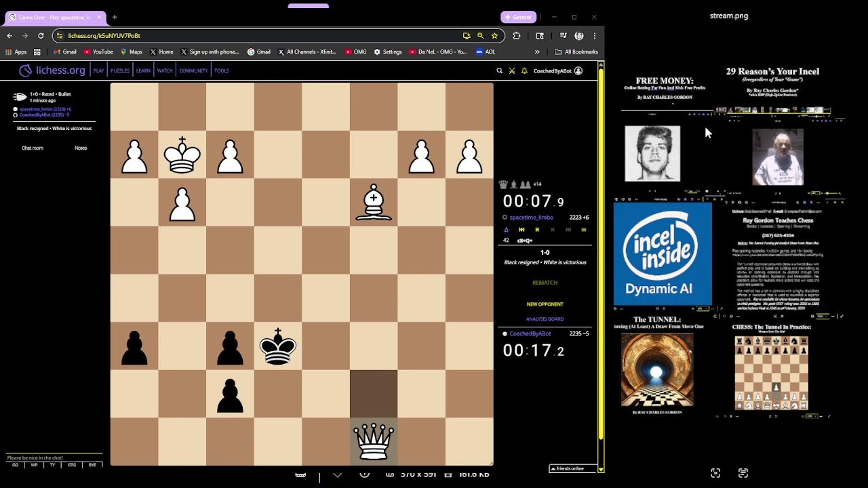This screenshot has width=868, height=488.
Task: Open the All Bookmarks folder
Action: click(576, 52)
